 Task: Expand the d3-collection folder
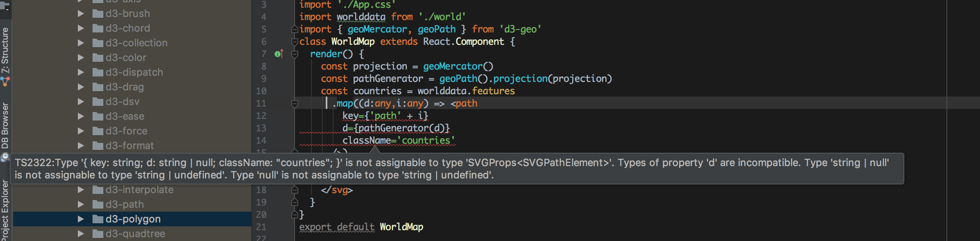click(81, 43)
